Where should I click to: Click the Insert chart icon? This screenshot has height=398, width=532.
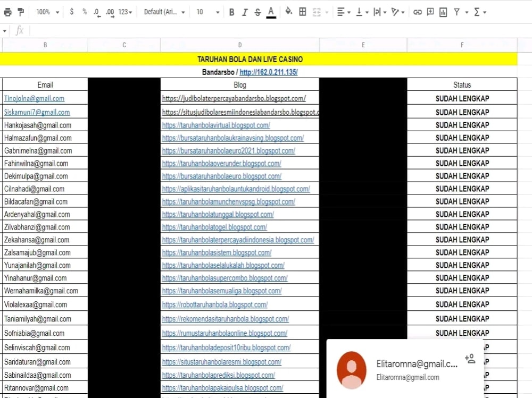click(443, 13)
